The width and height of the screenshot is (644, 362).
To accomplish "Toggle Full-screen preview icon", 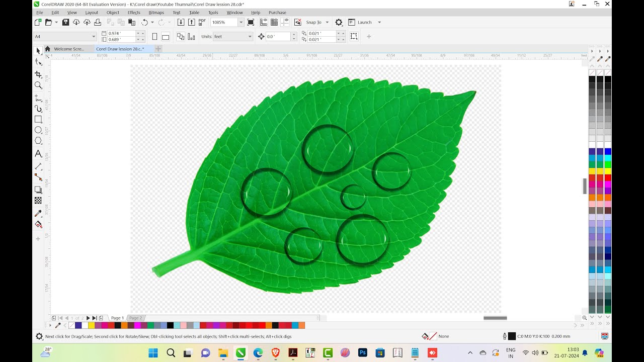I will 251,22.
